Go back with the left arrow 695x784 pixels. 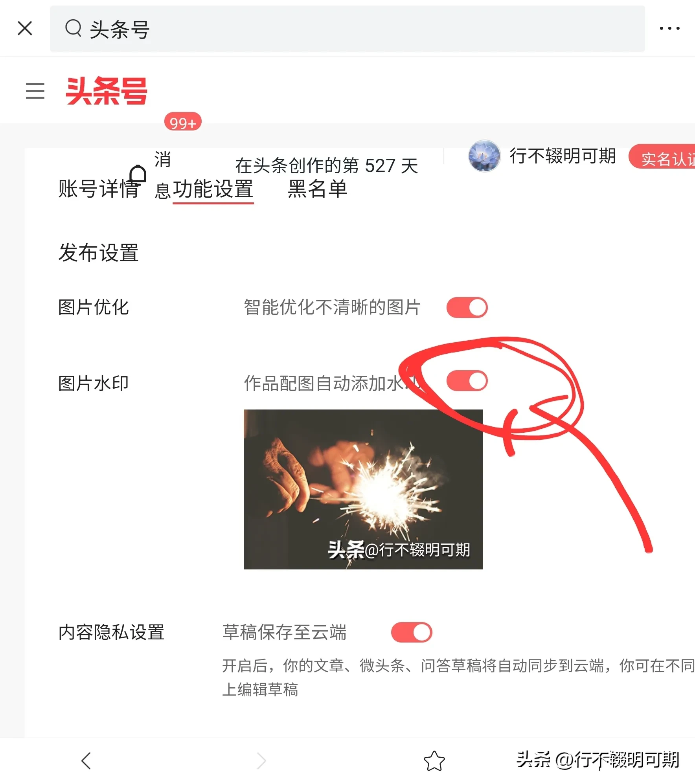[86, 760]
